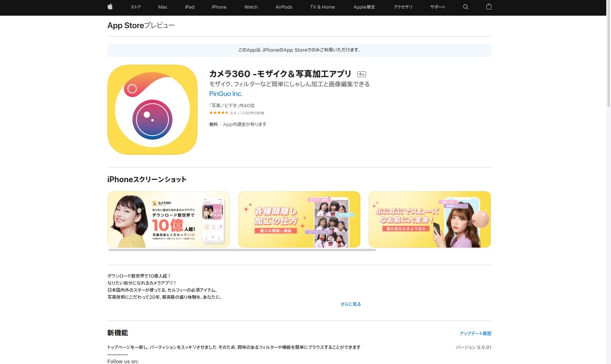611x364 pixels.
Task: Open the Mac menu item
Action: click(x=163, y=7)
